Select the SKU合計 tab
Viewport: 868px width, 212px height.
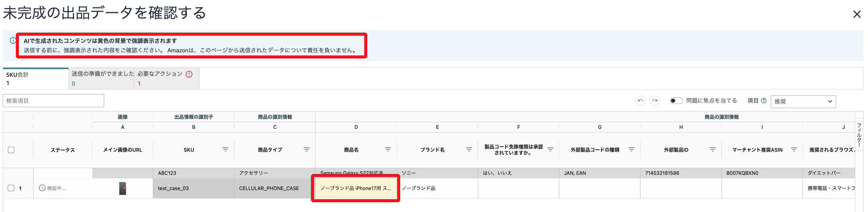[35, 79]
